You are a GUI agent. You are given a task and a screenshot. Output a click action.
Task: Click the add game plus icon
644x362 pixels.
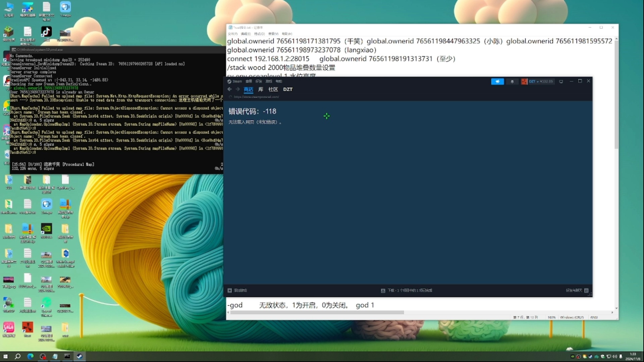click(230, 290)
